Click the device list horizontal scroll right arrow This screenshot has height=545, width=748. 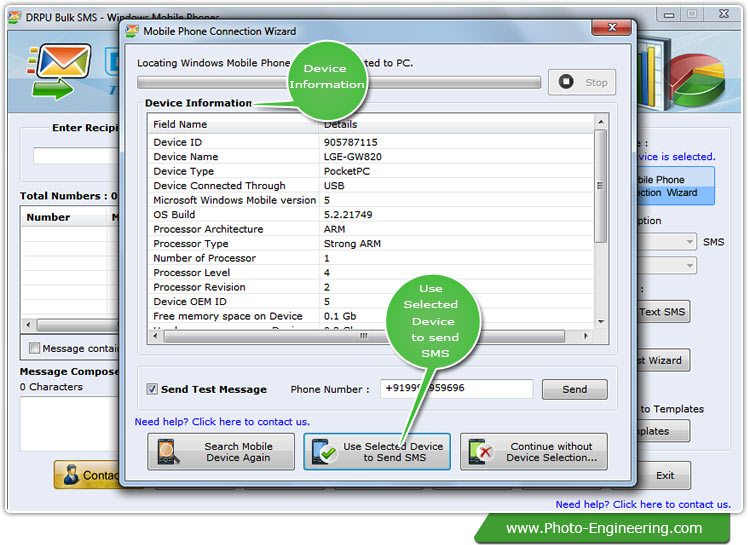click(x=586, y=336)
